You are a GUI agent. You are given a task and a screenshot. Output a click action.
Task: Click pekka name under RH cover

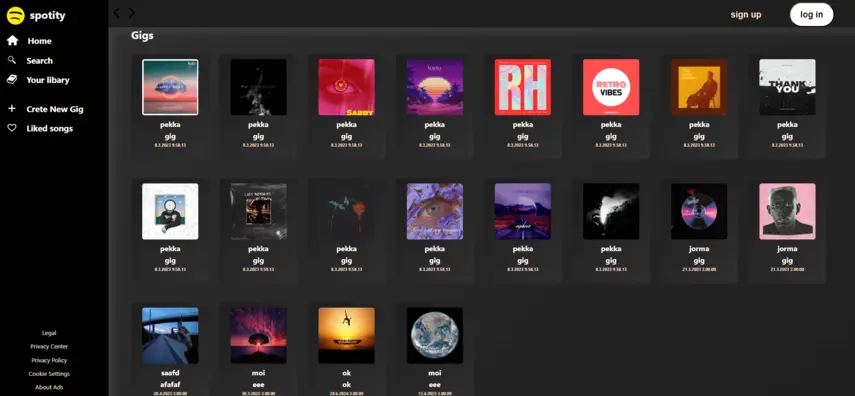tap(522, 125)
